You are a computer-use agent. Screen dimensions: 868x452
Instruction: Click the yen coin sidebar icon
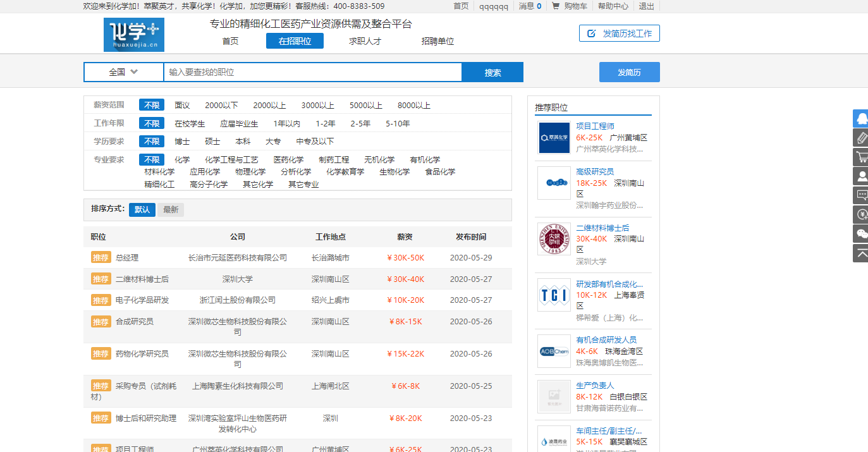tap(861, 215)
